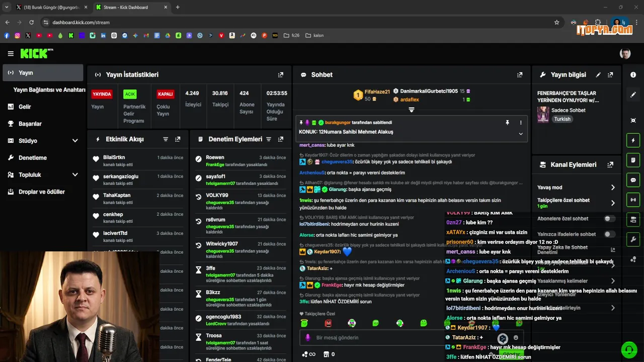This screenshot has height=362, width=644.
Task: Open Yapay Zeka ile Sohbet Denetimi link
Action: tap(576, 250)
